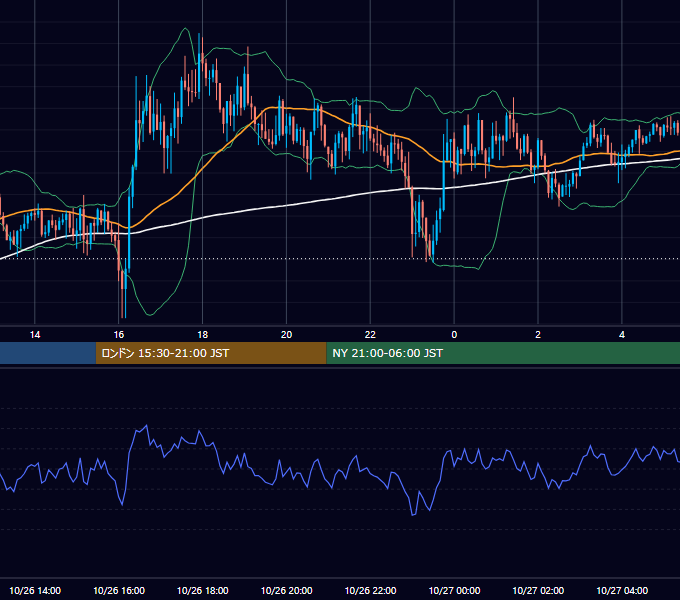Click the 14 hour axis label
The height and width of the screenshot is (600, 680).
pos(35,335)
